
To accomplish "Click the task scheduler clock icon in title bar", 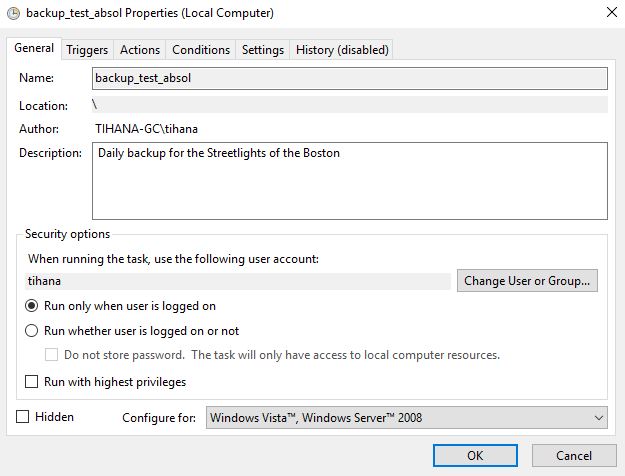I will [14, 13].
